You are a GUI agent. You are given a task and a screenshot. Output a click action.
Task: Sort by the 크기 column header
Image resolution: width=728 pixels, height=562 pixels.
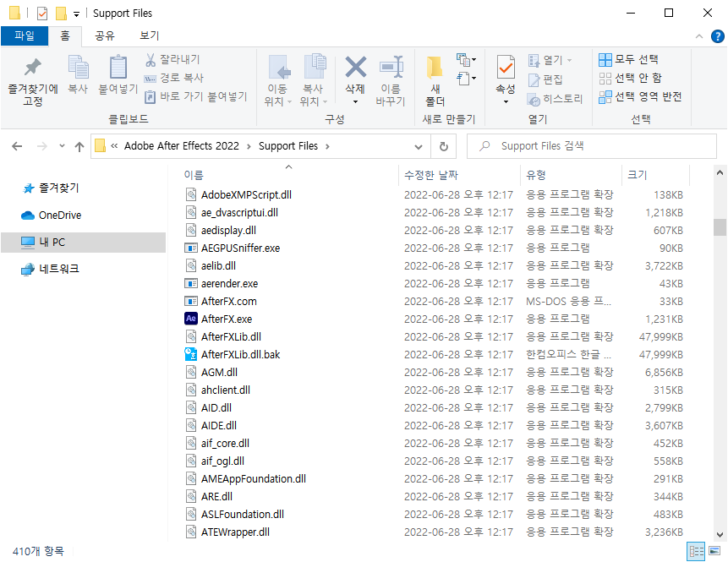point(637,175)
